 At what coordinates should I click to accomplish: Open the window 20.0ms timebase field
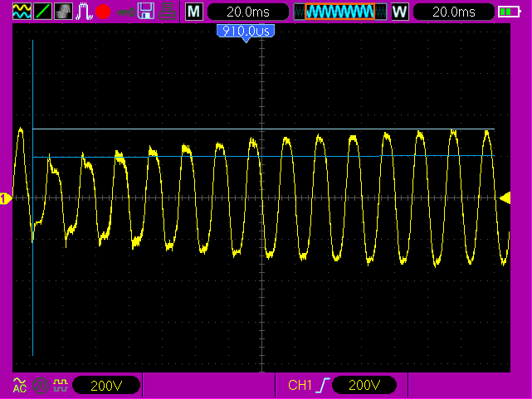click(453, 12)
